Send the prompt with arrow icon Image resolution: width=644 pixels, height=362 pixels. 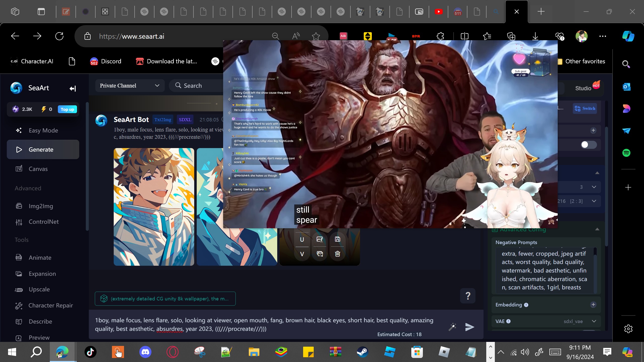click(x=469, y=327)
